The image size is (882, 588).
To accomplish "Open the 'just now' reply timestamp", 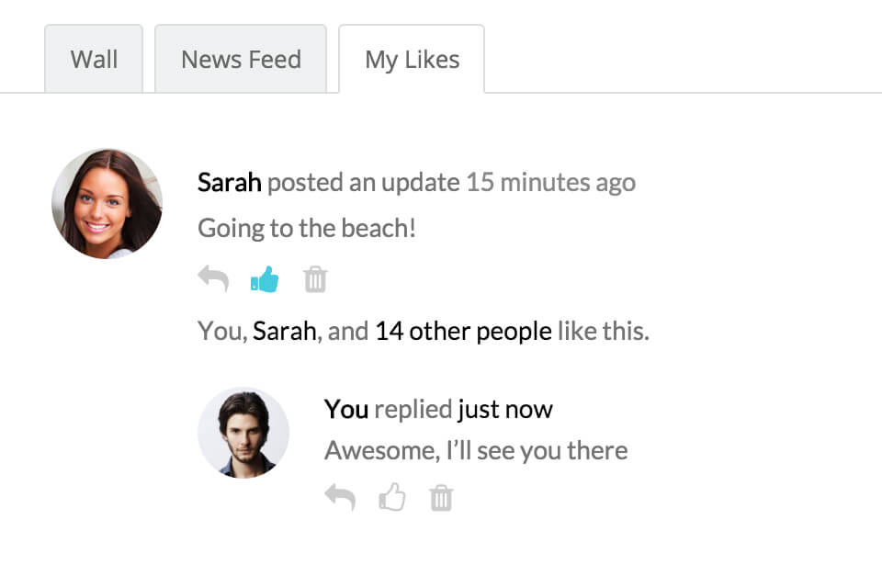I will tap(505, 409).
